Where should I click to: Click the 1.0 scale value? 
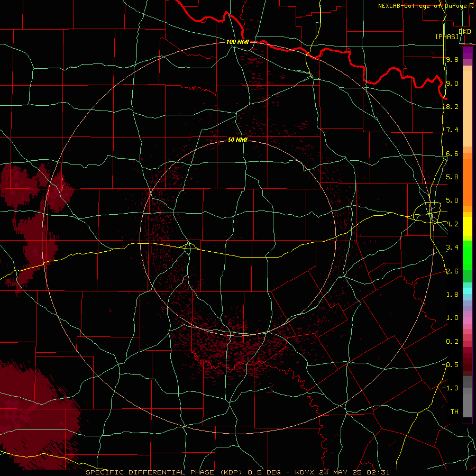coord(452,318)
